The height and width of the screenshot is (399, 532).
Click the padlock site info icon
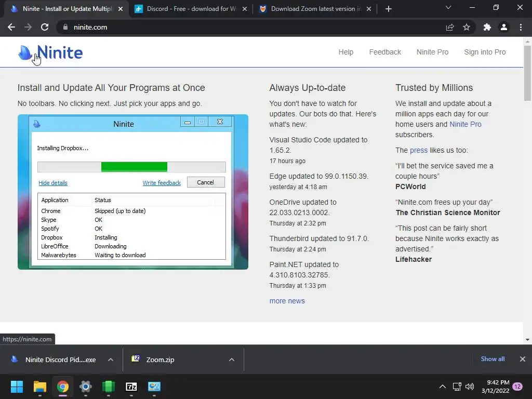click(65, 27)
